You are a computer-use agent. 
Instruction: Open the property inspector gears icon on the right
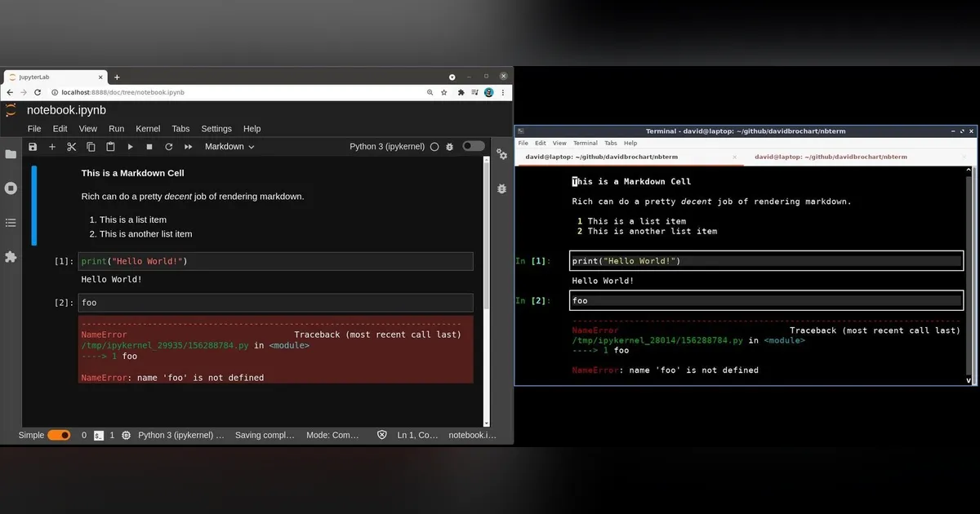[x=501, y=154]
